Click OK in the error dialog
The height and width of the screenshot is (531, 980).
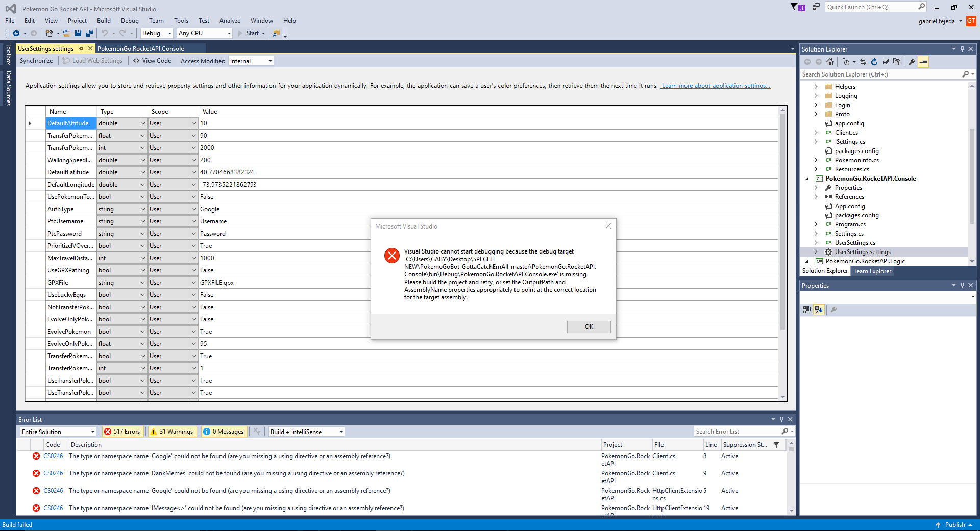[x=589, y=327]
